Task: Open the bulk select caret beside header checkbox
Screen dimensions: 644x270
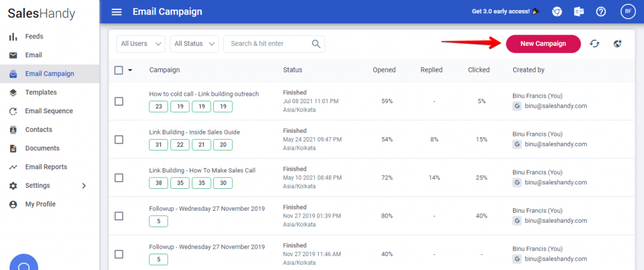Action: [130, 70]
